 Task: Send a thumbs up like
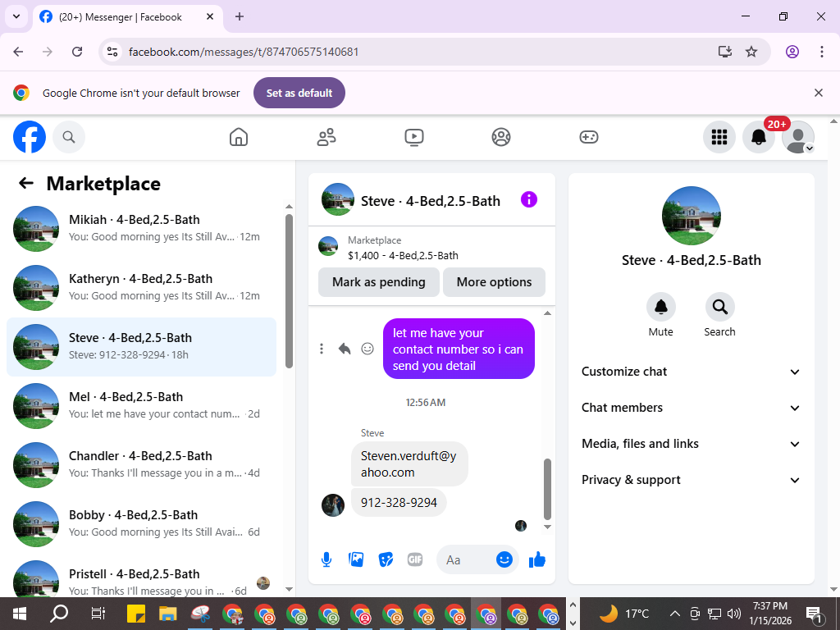click(x=536, y=559)
